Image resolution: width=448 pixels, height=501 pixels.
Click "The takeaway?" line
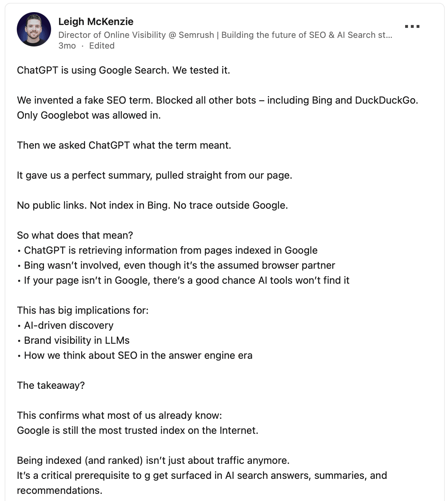coord(51,385)
